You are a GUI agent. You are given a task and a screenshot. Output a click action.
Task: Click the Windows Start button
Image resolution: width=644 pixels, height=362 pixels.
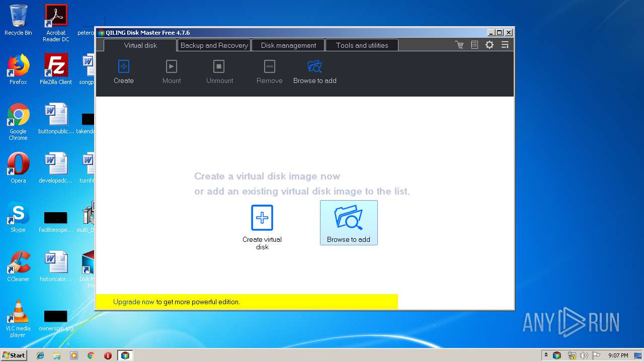point(14,355)
